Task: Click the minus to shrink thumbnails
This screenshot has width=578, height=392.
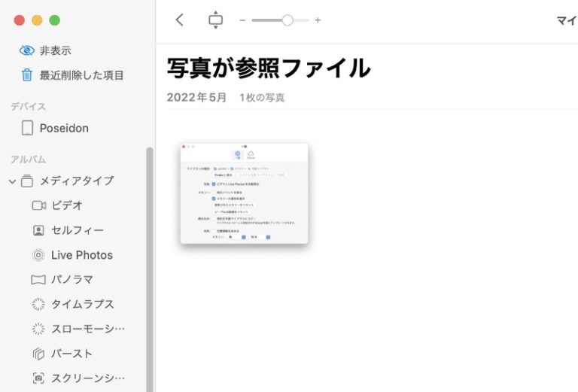Action: tap(242, 20)
